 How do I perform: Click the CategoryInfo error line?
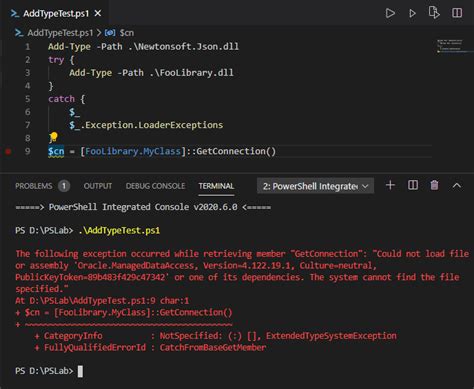[x=216, y=336]
